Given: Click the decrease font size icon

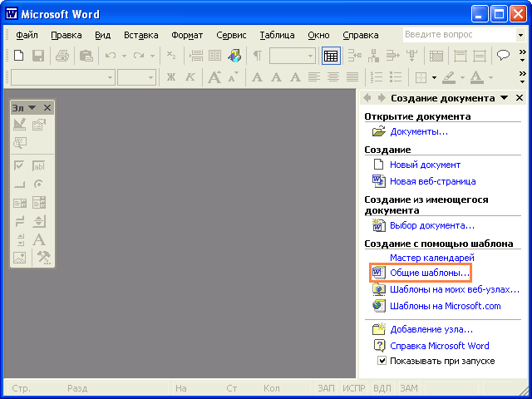Looking at the screenshot, I should (234, 77).
